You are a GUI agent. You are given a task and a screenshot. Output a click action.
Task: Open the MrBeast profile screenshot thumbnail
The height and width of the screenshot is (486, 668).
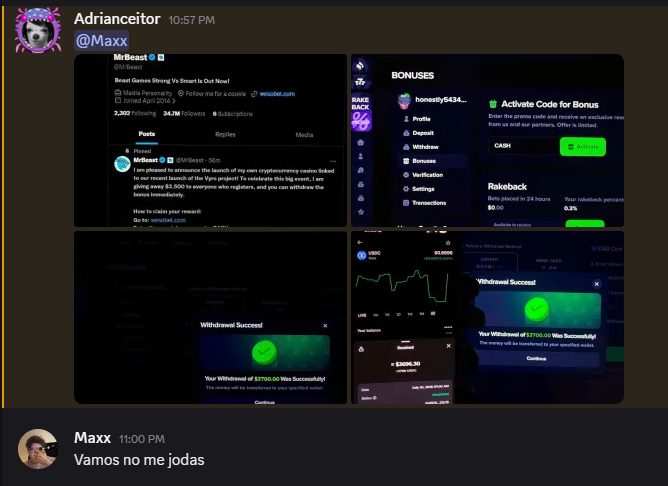click(x=210, y=140)
